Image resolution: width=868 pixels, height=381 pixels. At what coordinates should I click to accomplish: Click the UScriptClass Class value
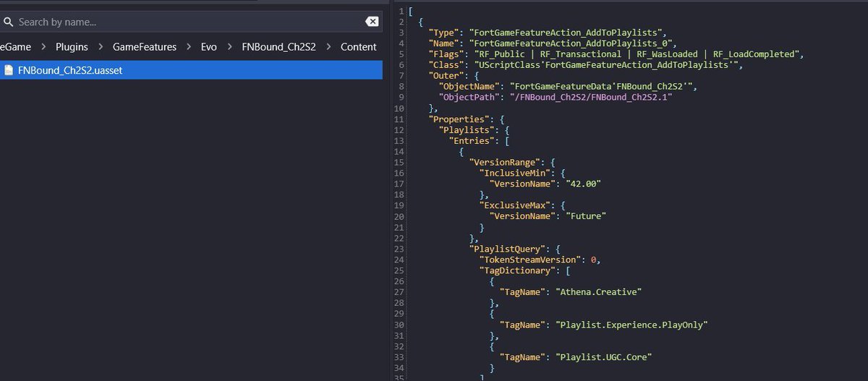click(x=605, y=65)
